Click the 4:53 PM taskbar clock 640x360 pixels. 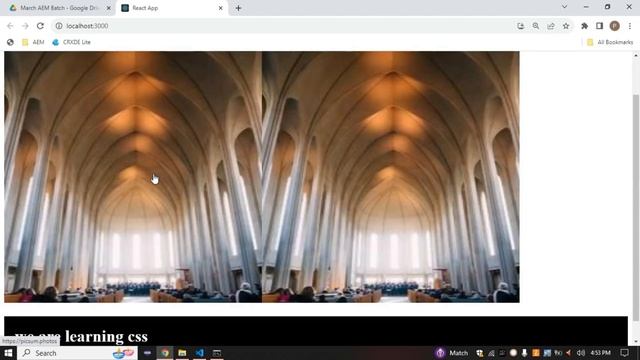600,353
